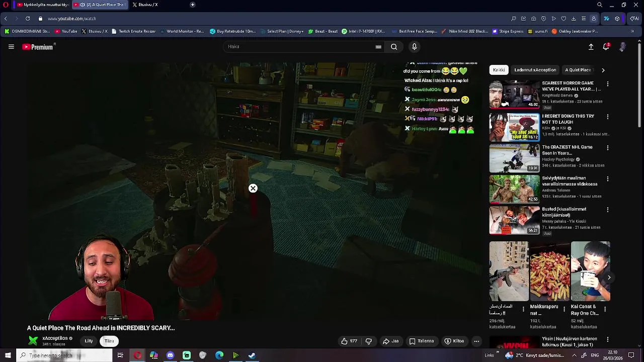
Task: Open the YouTube account avatar menu
Action: (x=623, y=47)
